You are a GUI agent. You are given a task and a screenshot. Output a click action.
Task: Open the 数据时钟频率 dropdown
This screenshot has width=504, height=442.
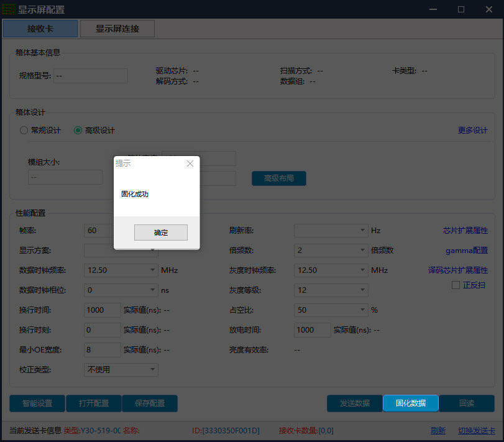click(121, 270)
